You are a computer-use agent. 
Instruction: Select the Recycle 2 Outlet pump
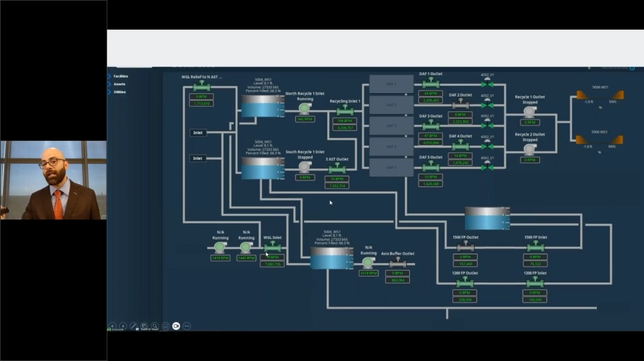[x=529, y=149]
